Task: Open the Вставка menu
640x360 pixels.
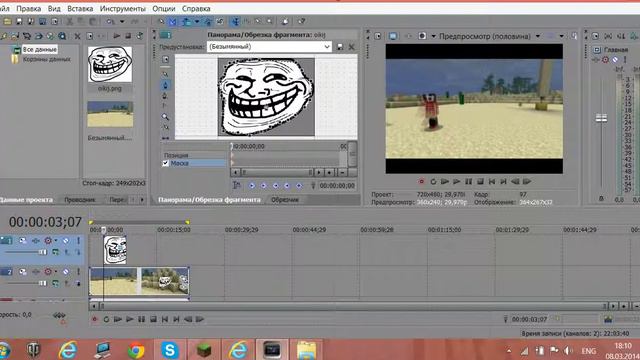Action: coord(80,8)
